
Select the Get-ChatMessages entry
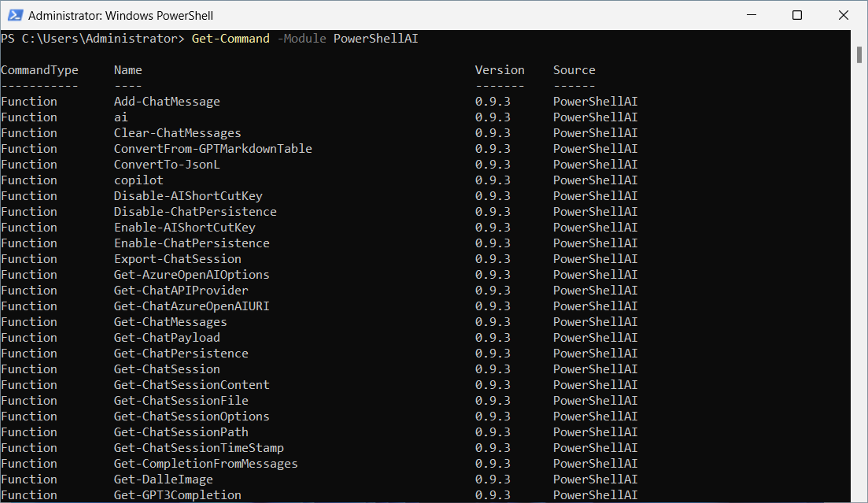point(170,322)
